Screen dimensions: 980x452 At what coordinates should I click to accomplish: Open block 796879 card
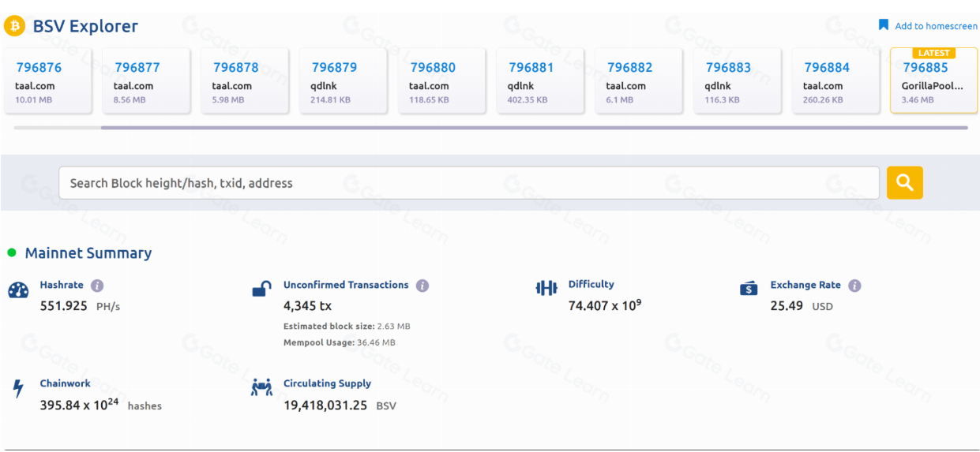click(x=344, y=80)
